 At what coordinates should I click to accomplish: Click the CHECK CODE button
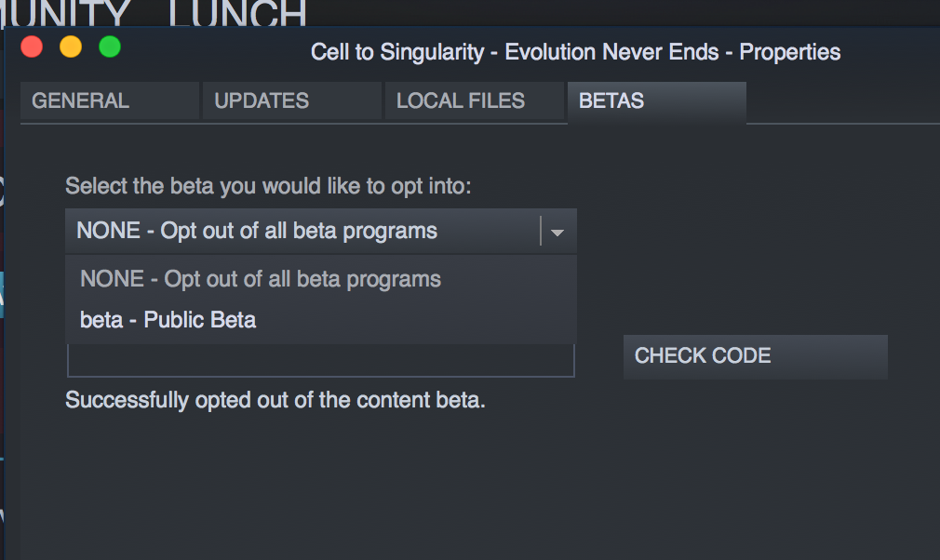756,356
